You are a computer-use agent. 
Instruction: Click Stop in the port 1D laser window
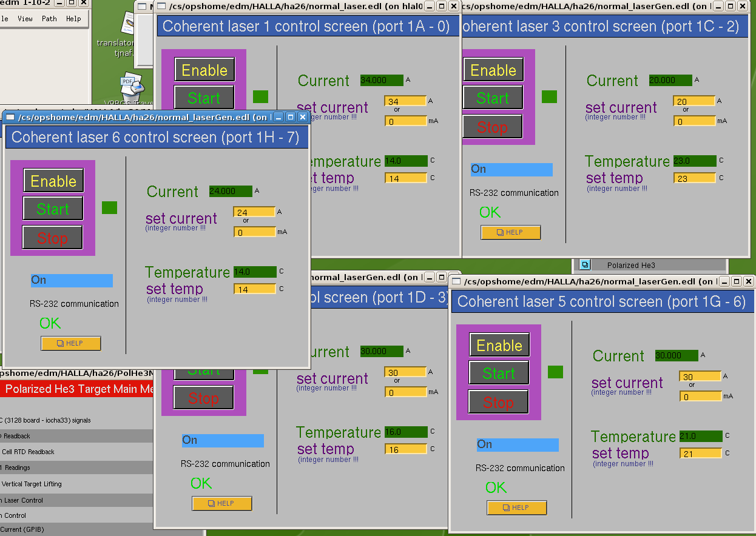click(204, 398)
